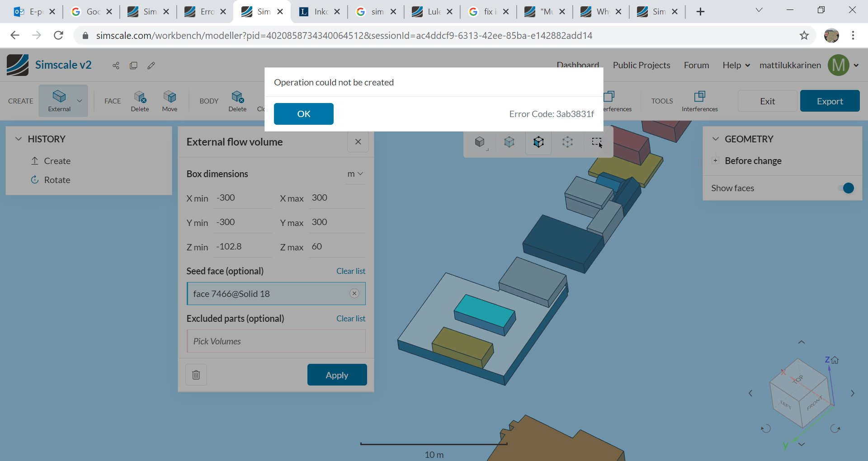This screenshot has width=868, height=461.
Task: Open Public Projects page
Action: [641, 65]
